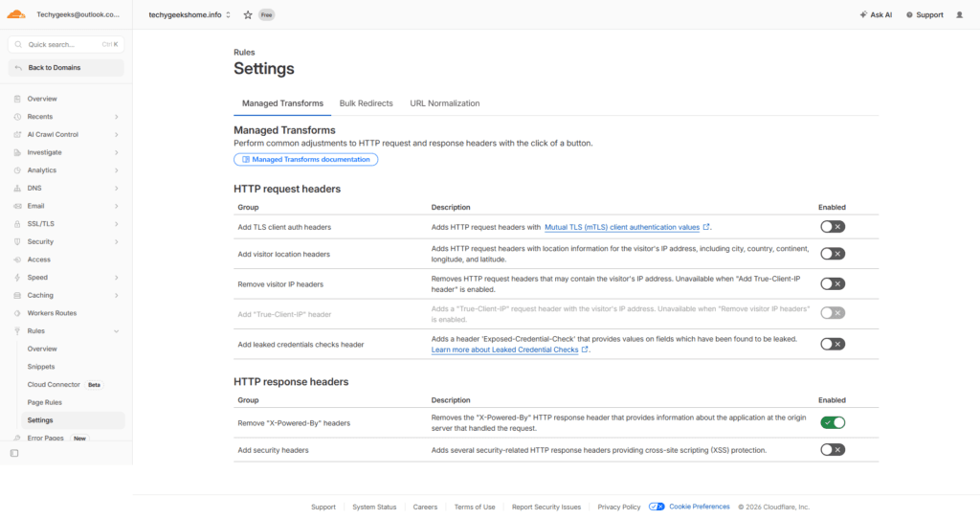Click the Free plan badge

(267, 15)
